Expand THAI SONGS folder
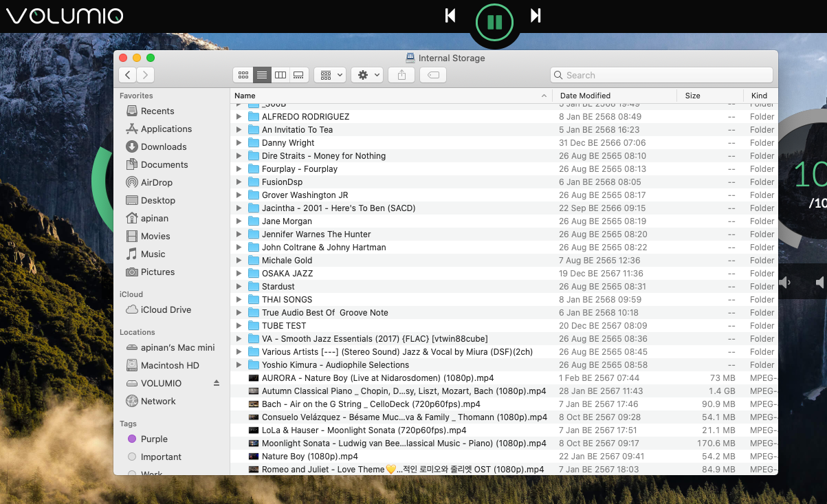The height and width of the screenshot is (504, 827). 239,300
